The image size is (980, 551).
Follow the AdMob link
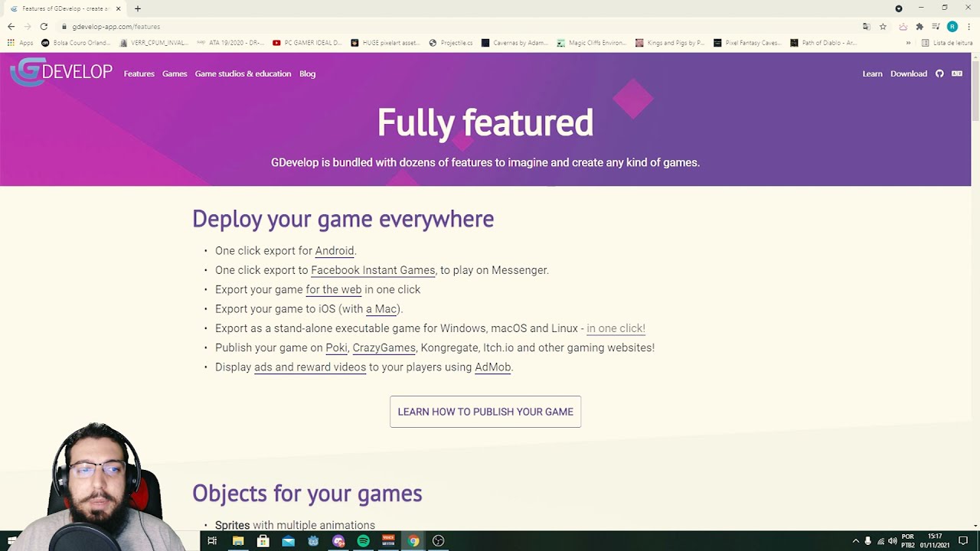(492, 367)
